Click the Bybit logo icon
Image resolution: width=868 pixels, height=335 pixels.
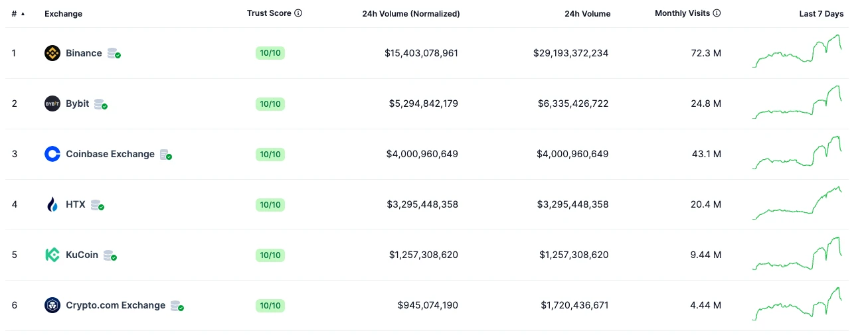coord(52,103)
